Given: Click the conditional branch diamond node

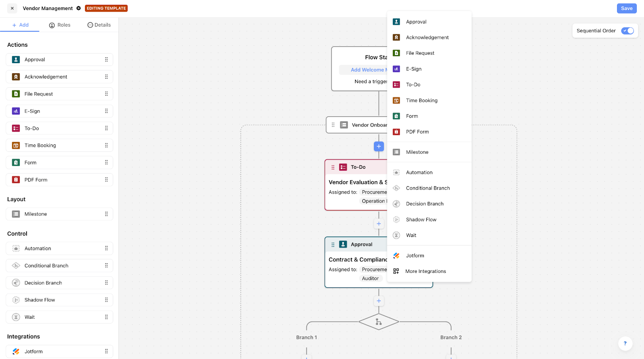Looking at the screenshot, I should coord(378,322).
